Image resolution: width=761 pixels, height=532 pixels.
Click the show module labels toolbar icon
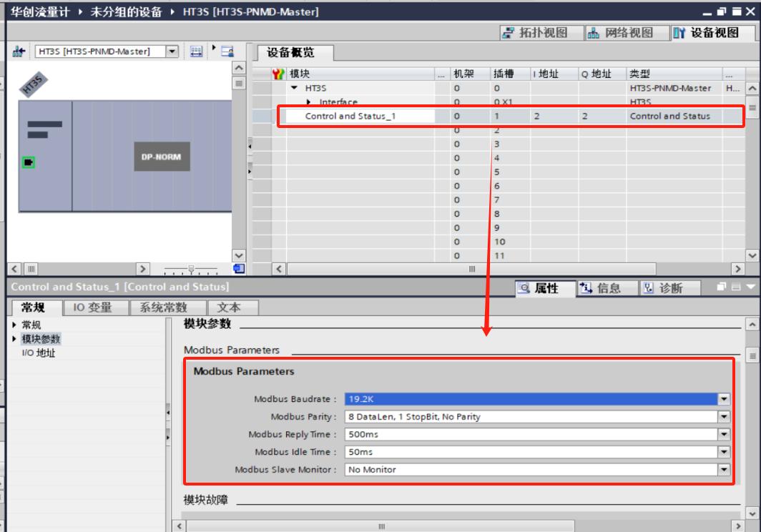(x=196, y=51)
